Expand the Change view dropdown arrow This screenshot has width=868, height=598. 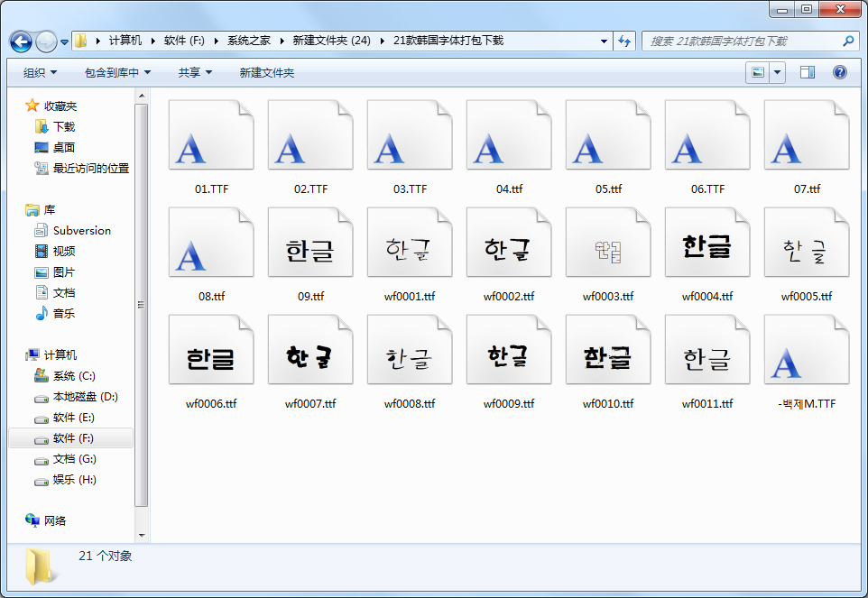point(778,72)
